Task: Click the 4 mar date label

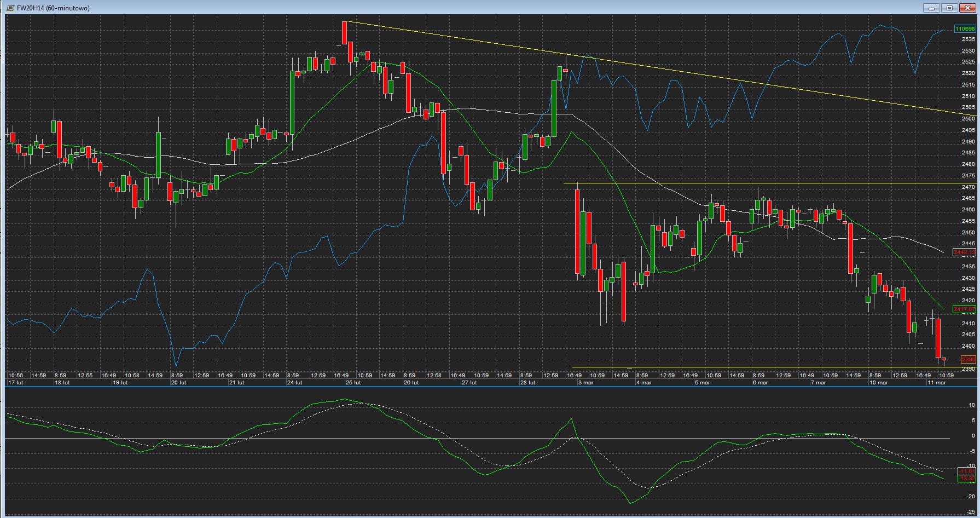Action: (643, 383)
